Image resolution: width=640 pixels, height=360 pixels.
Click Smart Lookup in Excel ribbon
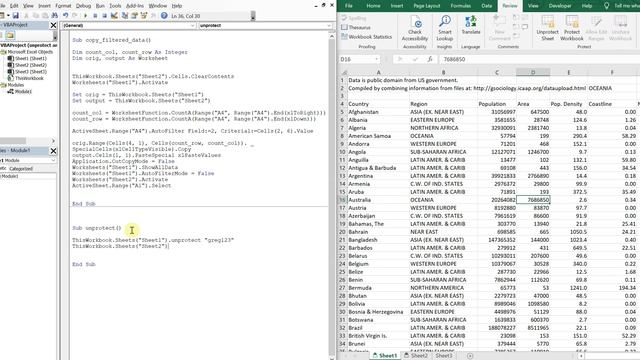444,28
